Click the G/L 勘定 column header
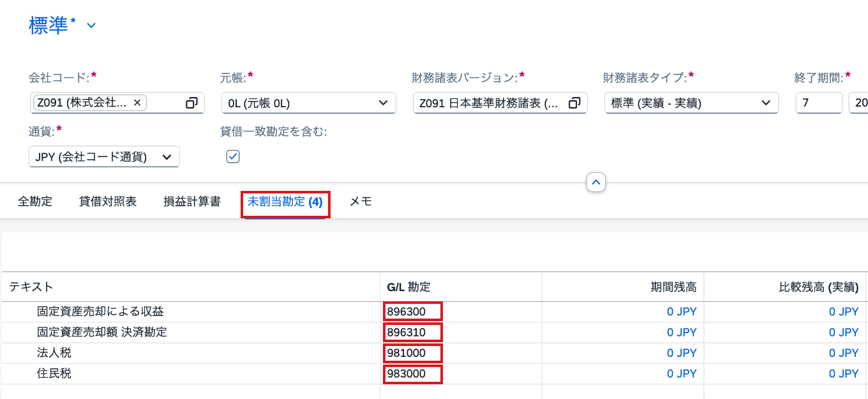The height and width of the screenshot is (399, 868). point(461,287)
